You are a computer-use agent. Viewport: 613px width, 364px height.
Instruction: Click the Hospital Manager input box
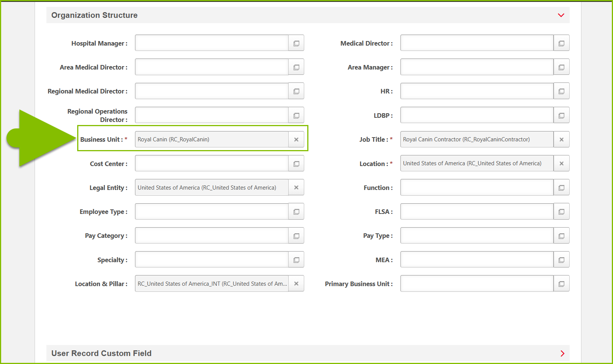point(211,43)
